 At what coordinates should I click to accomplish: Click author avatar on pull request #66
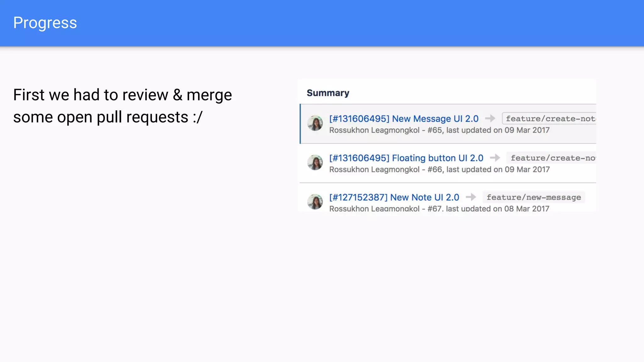click(315, 162)
